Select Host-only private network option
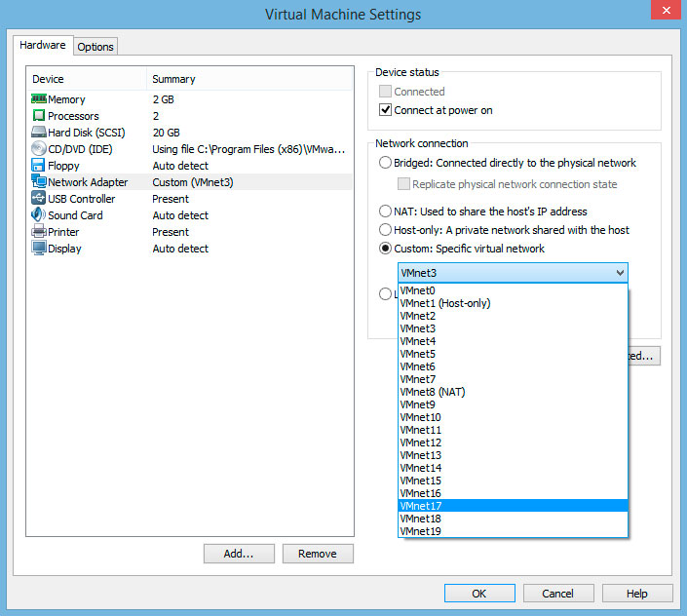 386,230
